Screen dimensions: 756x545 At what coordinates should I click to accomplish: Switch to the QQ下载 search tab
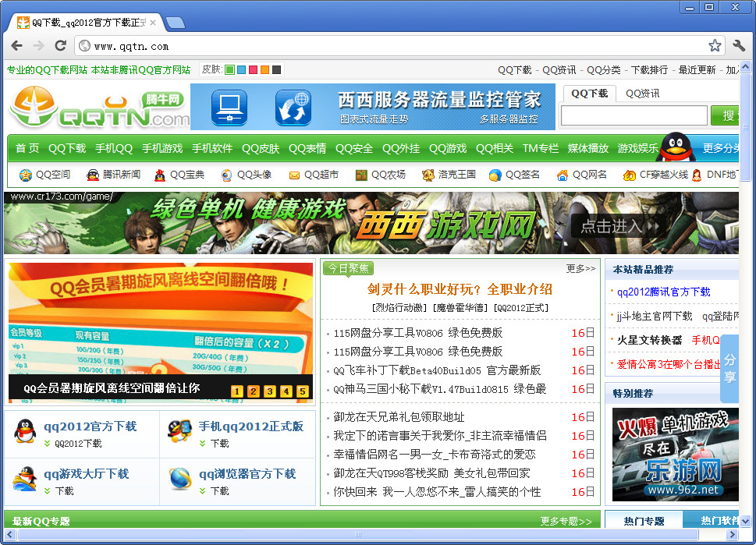(x=589, y=94)
